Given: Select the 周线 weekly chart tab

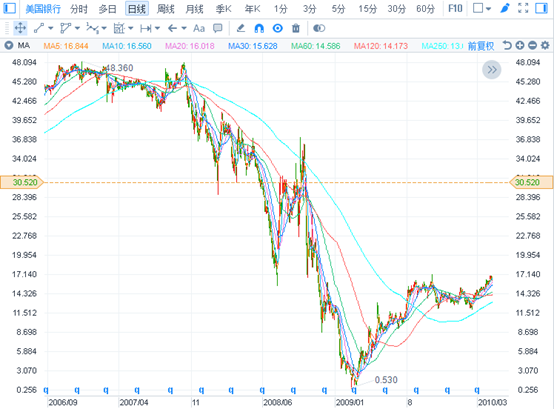Looking at the screenshot, I should tap(165, 9).
